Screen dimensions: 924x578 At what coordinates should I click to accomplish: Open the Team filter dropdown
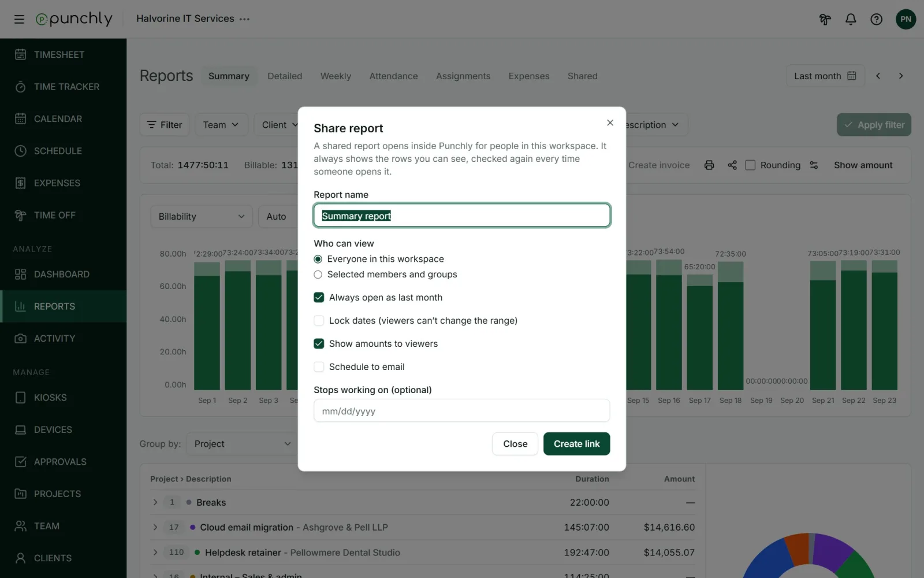click(x=221, y=125)
